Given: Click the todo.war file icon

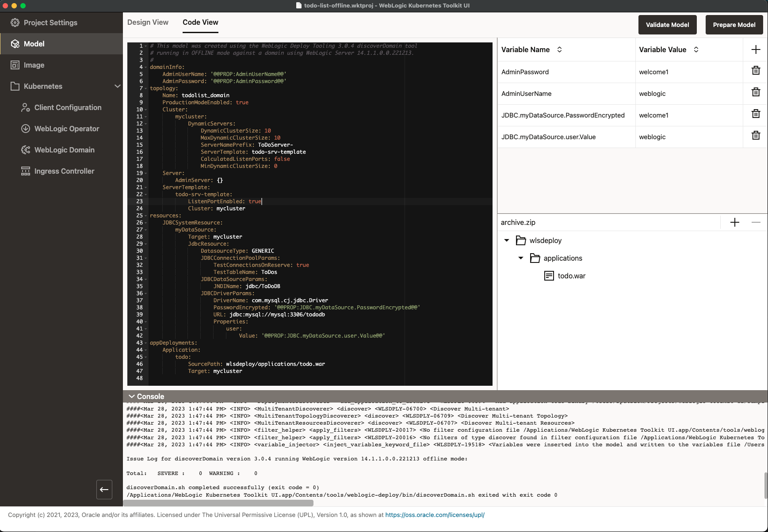Looking at the screenshot, I should tap(549, 276).
